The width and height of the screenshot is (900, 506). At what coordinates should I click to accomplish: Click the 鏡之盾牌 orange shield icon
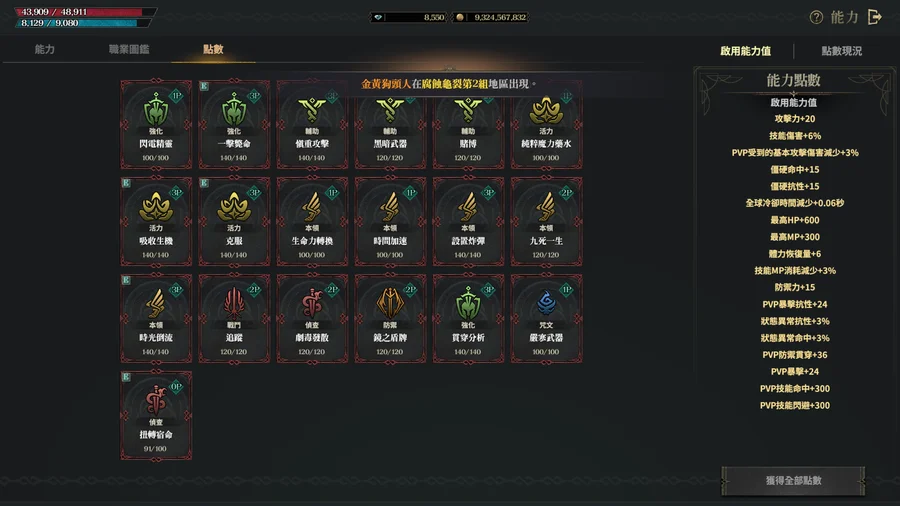pyautogui.click(x=390, y=303)
